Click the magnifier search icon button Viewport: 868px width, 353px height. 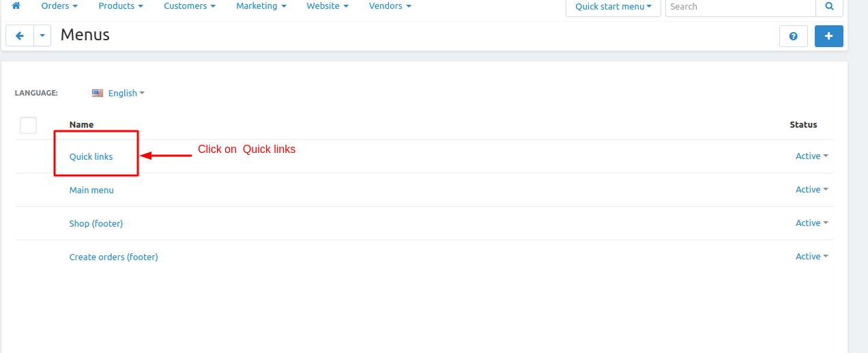(x=829, y=7)
